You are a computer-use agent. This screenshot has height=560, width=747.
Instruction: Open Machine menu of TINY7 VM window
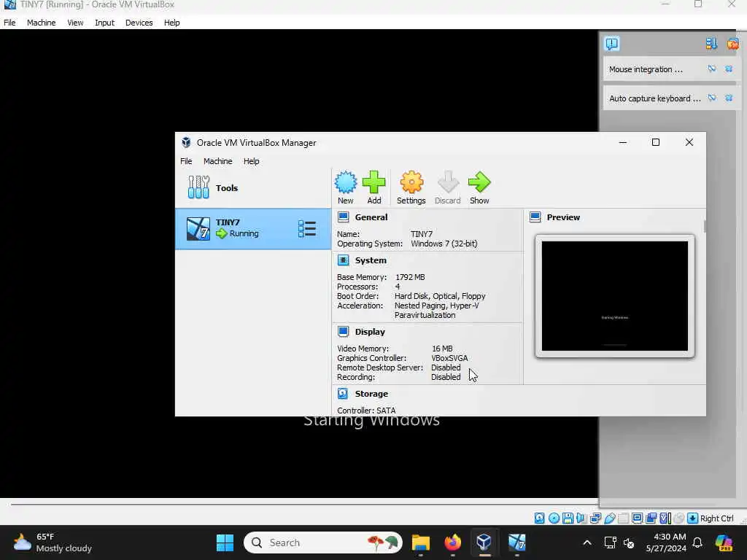click(41, 23)
